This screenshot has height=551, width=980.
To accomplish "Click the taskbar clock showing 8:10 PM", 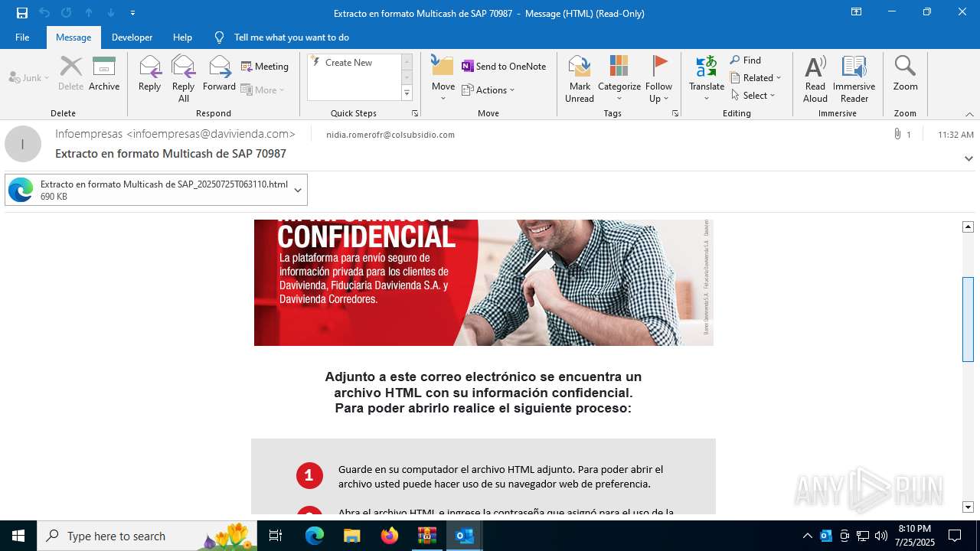I will (x=914, y=536).
